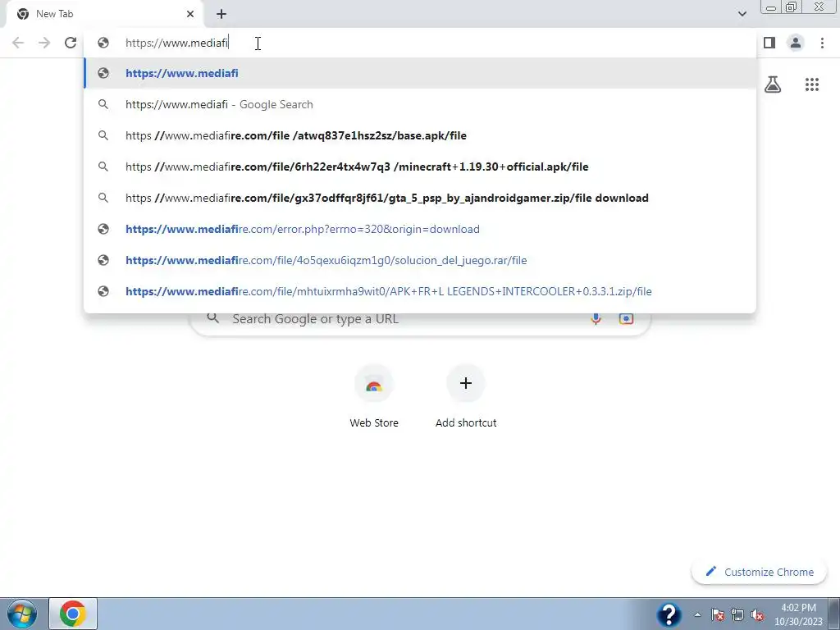The image size is (840, 630).
Task: Start voice search with microphone icon
Action: 596,319
